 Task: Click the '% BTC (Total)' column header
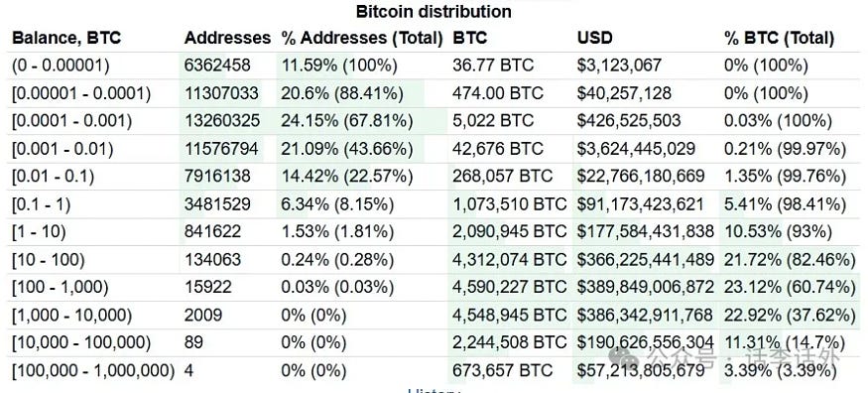(779, 38)
